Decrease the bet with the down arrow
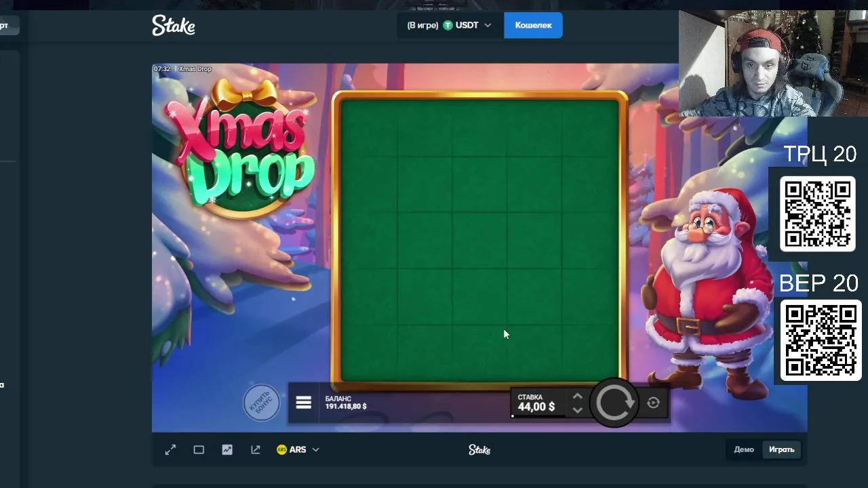 tap(577, 409)
